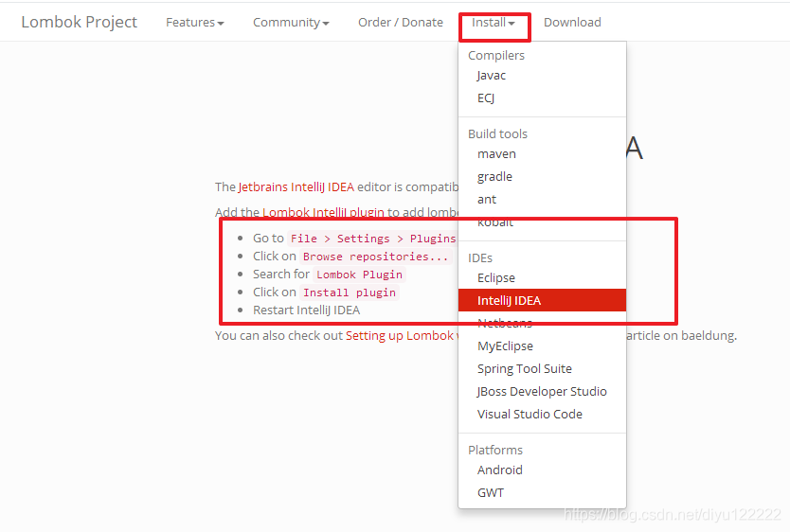Select Javac from Install menu

point(542,76)
